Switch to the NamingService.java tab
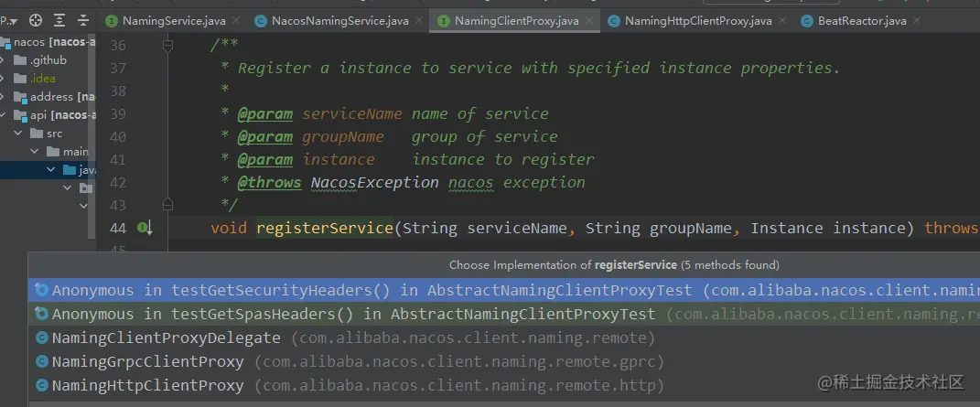 [x=174, y=21]
